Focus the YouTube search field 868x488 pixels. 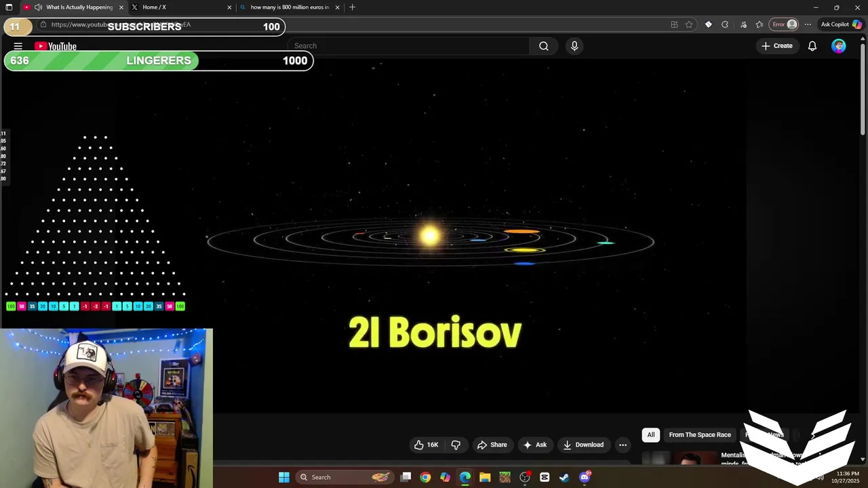[x=409, y=46]
